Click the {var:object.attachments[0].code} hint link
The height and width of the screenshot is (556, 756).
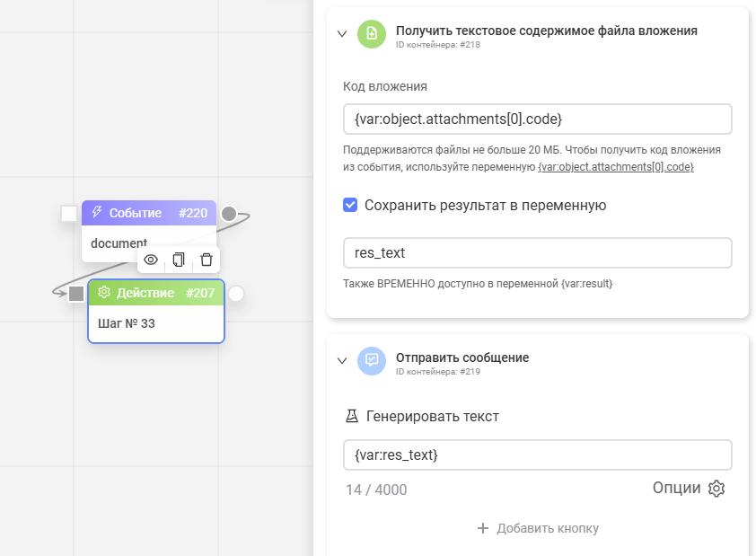click(x=616, y=167)
